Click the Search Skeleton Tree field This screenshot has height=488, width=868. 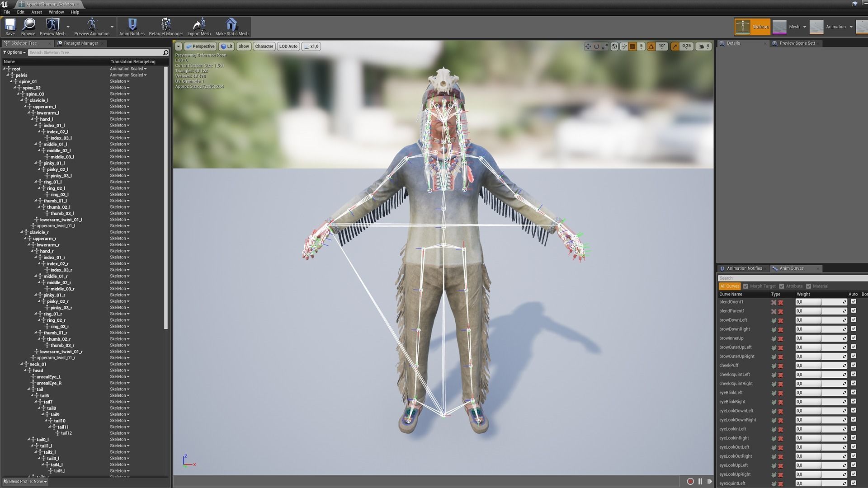(x=95, y=52)
